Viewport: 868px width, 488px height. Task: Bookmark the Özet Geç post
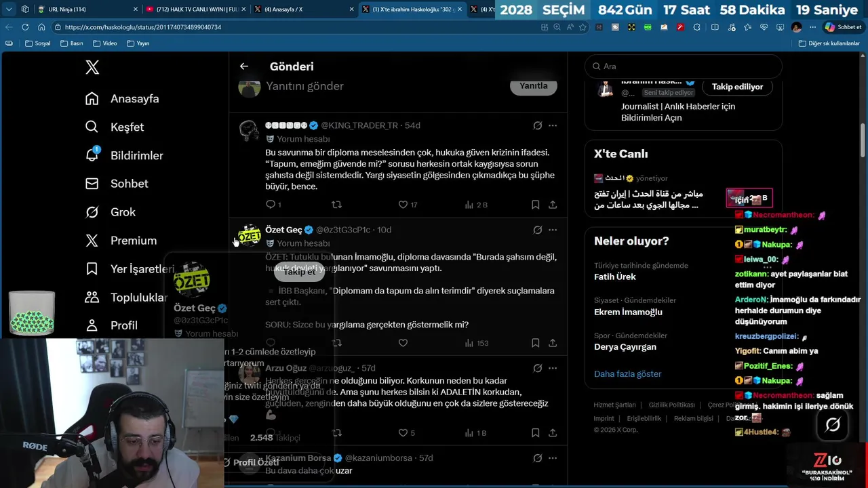(535, 343)
